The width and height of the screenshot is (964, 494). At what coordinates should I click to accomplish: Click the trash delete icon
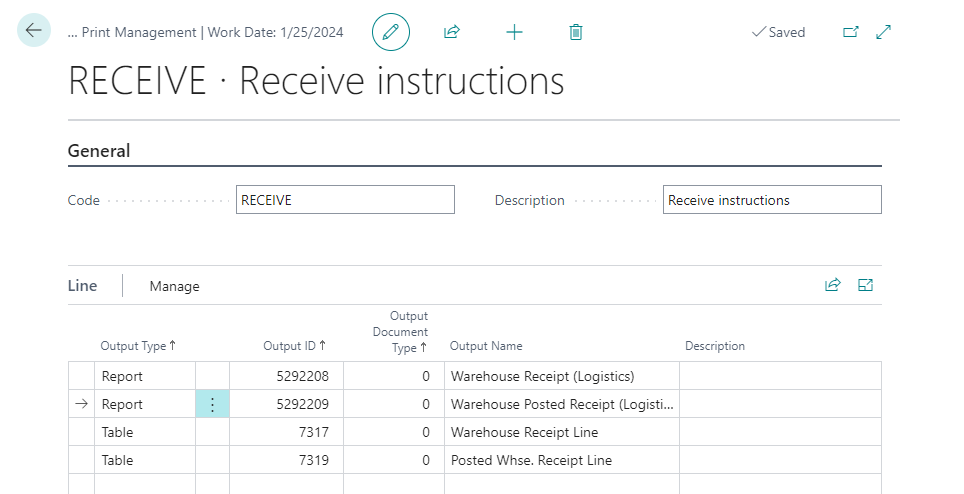click(576, 32)
